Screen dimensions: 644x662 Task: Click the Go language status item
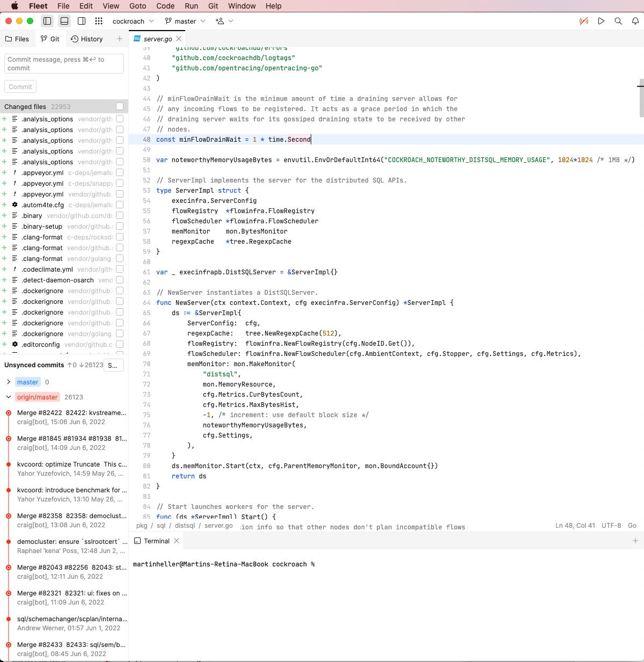[x=632, y=526]
